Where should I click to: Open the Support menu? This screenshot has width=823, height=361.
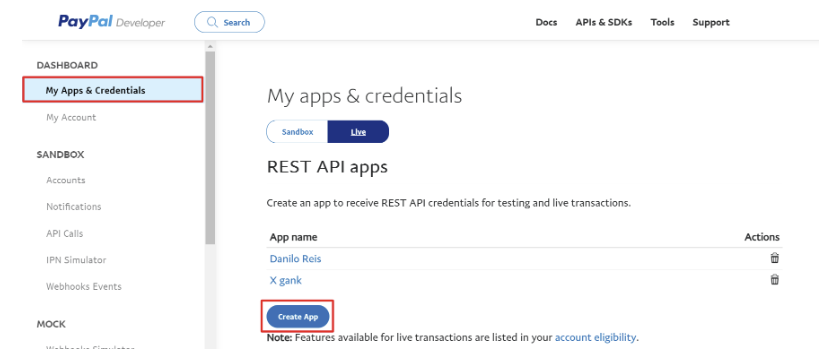711,22
